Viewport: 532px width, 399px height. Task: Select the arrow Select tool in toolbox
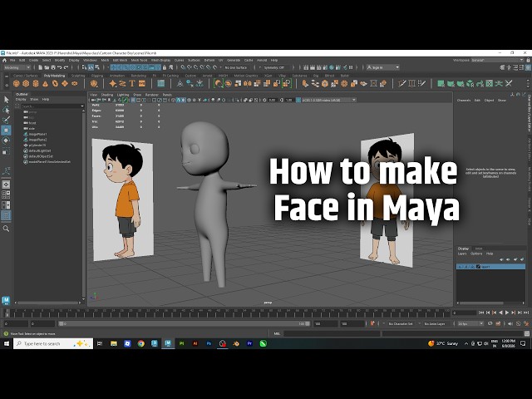coord(6,100)
